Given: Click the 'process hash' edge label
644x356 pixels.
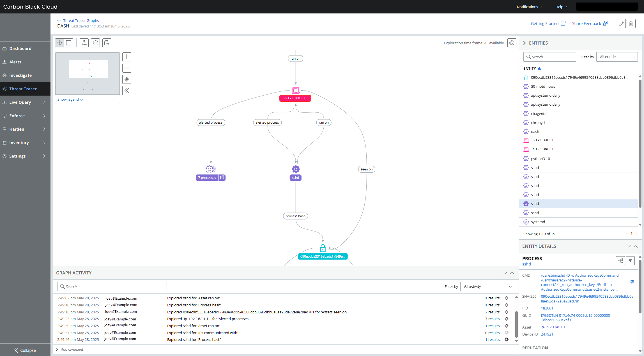Looking at the screenshot, I should (295, 216).
